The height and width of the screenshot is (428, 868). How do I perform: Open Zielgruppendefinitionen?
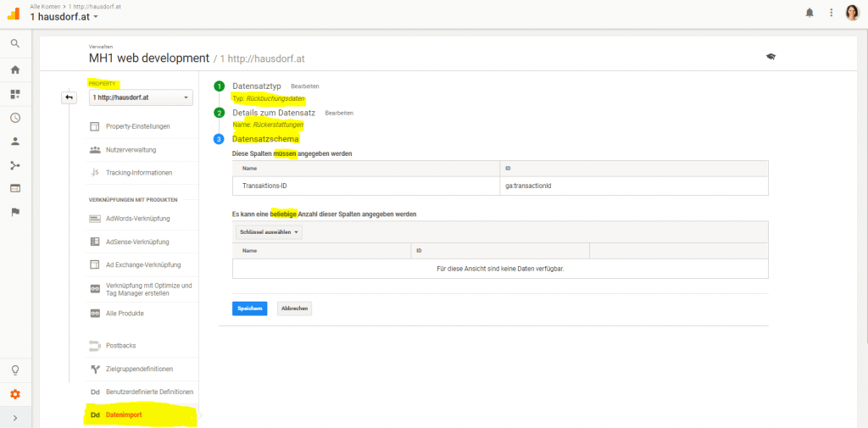point(140,369)
